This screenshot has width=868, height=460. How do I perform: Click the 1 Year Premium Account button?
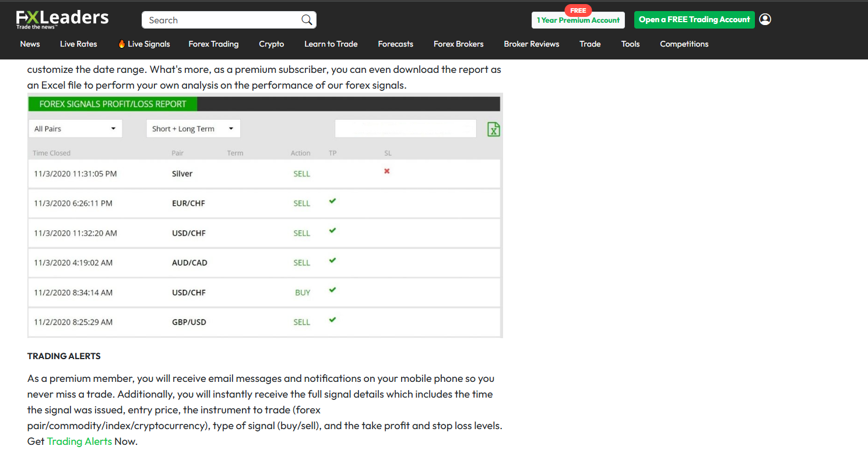coord(578,20)
